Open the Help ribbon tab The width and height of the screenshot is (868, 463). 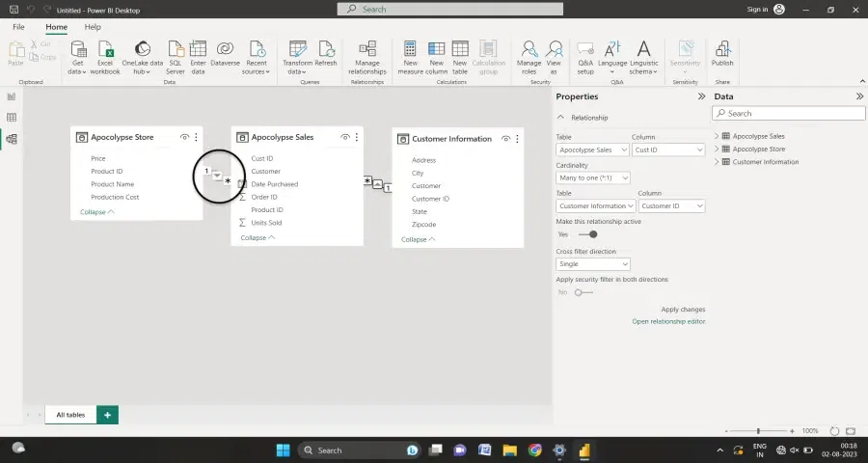pyautogui.click(x=93, y=27)
